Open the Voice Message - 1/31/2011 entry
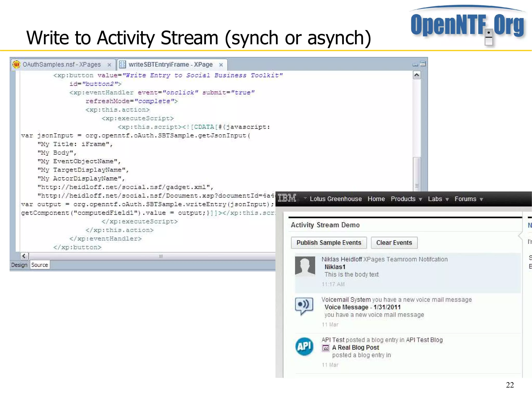This screenshot has height=399, width=532. pyautogui.click(x=362, y=307)
